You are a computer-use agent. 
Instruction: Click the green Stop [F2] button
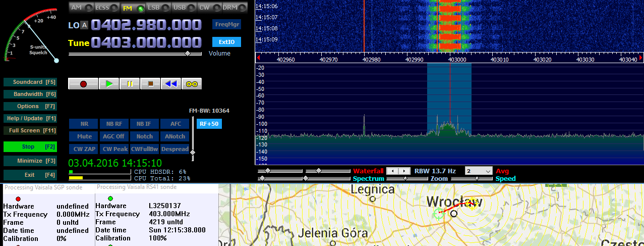click(x=30, y=146)
